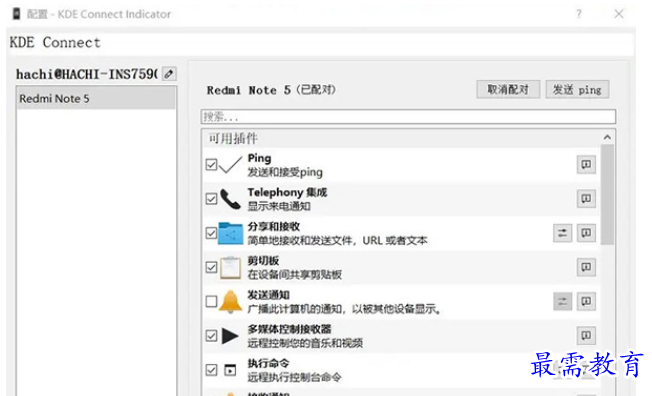This screenshot has width=652, height=396.
Task: Click the 可用插件 header text
Action: 233,138
